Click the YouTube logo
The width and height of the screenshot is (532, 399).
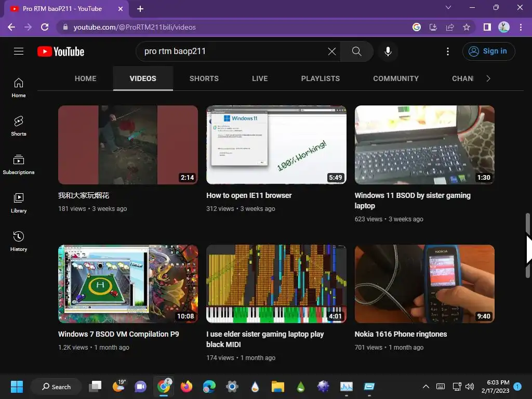tap(61, 51)
